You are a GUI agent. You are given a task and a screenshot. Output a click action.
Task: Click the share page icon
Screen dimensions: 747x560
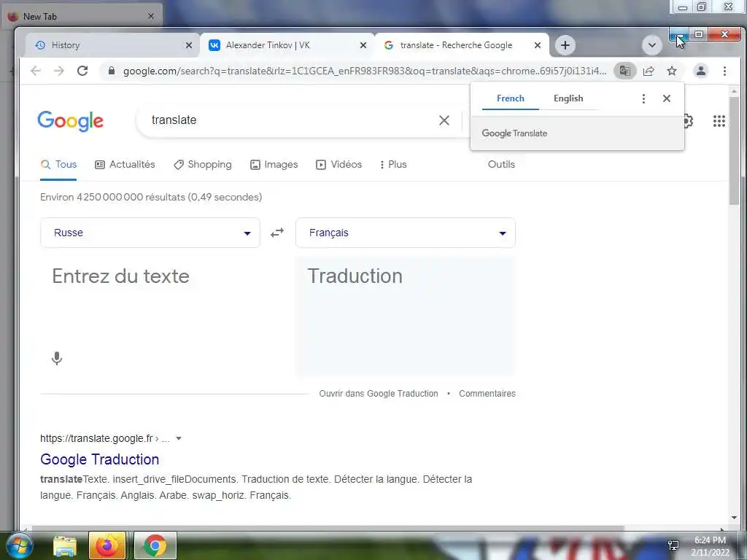(x=649, y=71)
